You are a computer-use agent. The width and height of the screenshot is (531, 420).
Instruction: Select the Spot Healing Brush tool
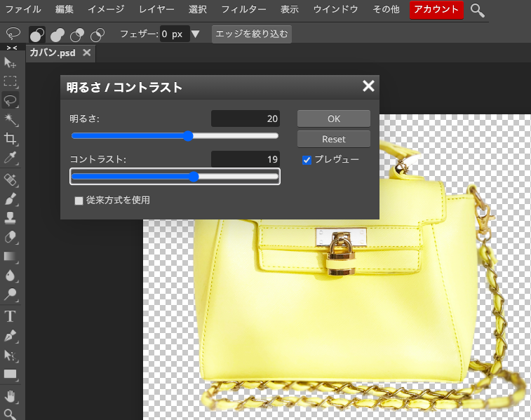10,179
